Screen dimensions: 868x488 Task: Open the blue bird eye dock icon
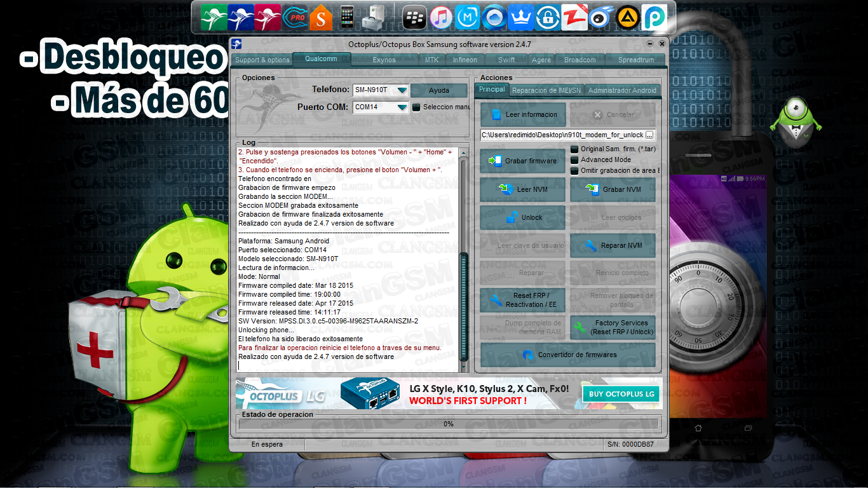(x=600, y=17)
